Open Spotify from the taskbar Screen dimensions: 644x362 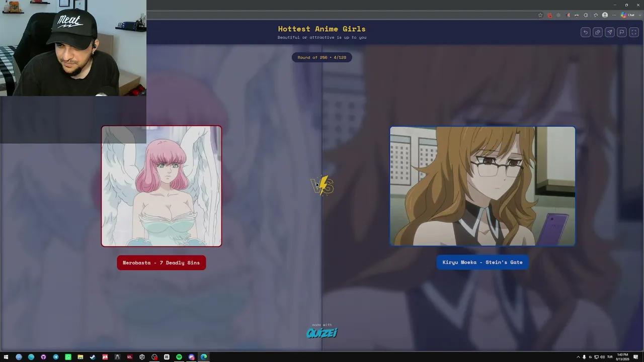pos(179,357)
